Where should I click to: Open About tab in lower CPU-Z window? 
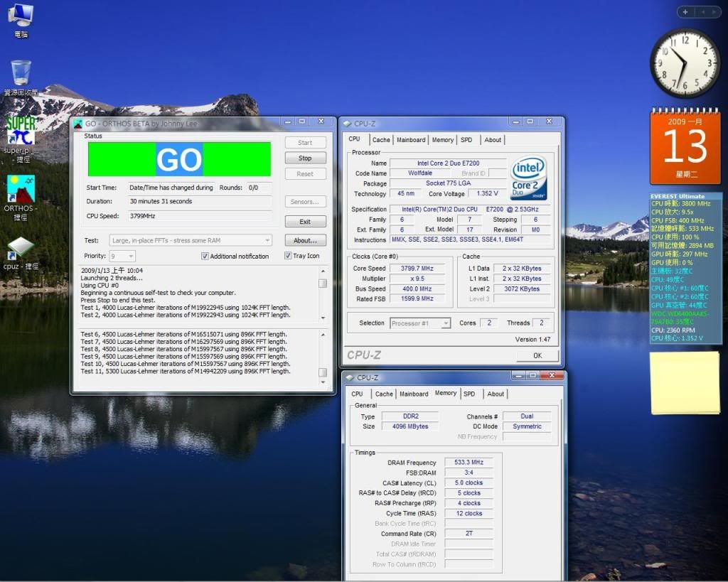(496, 394)
